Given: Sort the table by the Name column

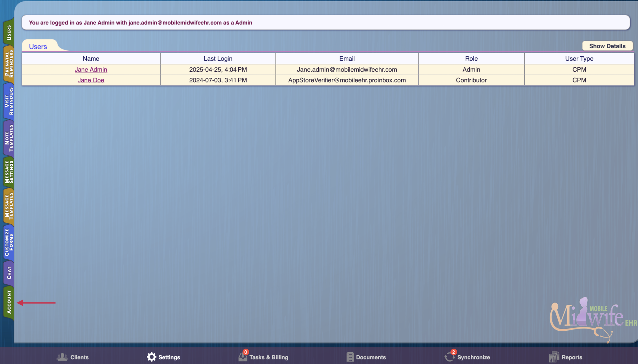Looking at the screenshot, I should click(91, 58).
